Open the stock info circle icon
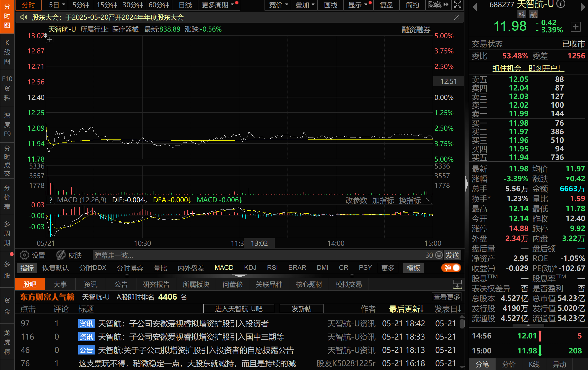The image size is (588, 370). pyautogui.click(x=561, y=4)
